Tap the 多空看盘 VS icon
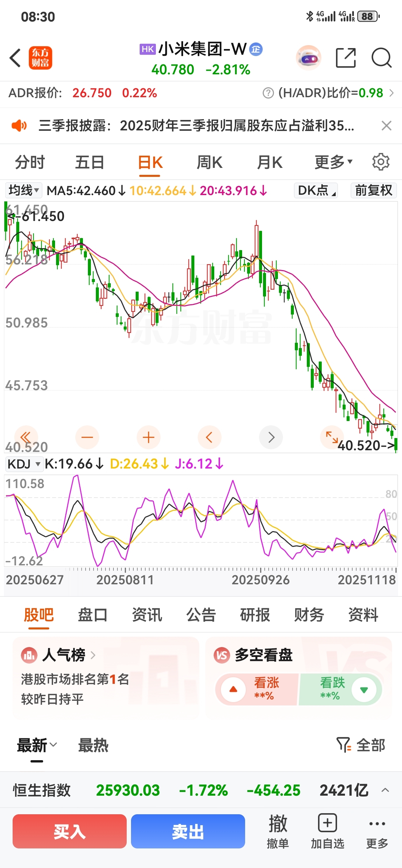This screenshot has width=402, height=868. click(222, 655)
